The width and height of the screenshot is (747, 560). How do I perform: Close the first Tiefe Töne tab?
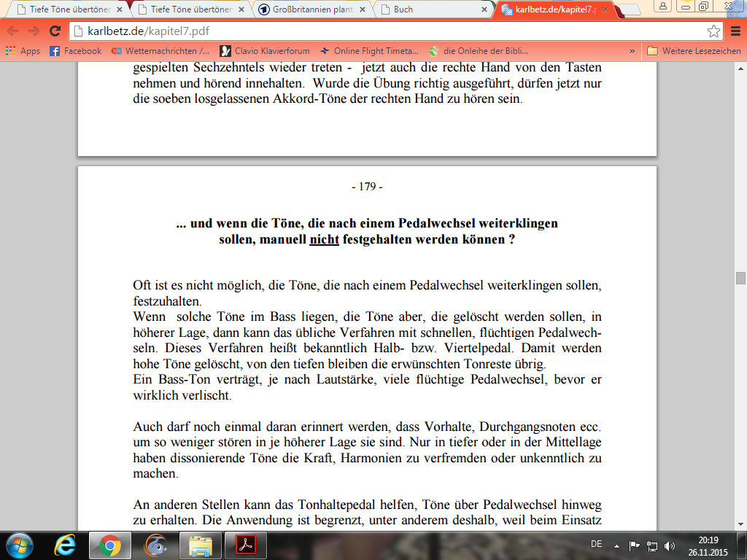tap(120, 9)
